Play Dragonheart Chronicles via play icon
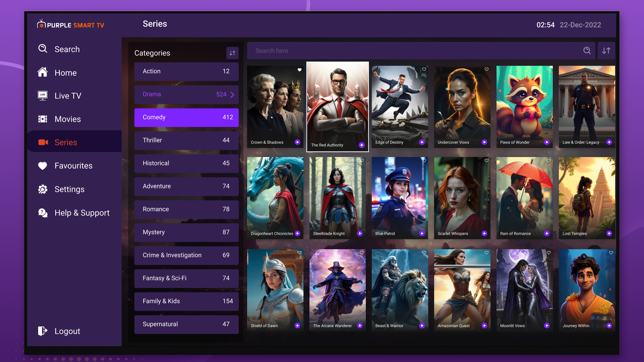This screenshot has width=644, height=362. coord(298,233)
